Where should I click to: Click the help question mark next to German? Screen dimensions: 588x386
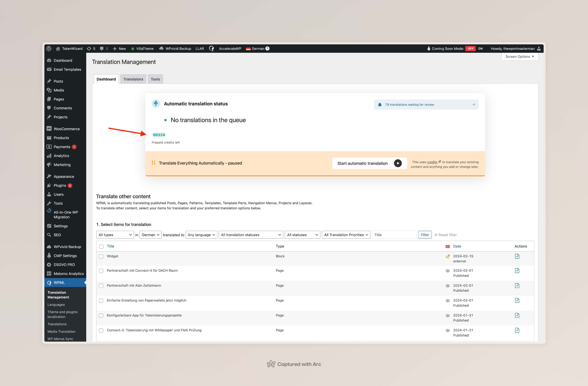click(267, 48)
